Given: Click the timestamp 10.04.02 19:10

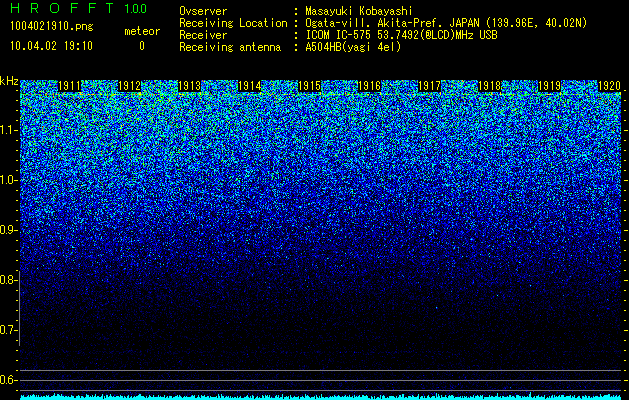Looking at the screenshot, I should point(51,46).
